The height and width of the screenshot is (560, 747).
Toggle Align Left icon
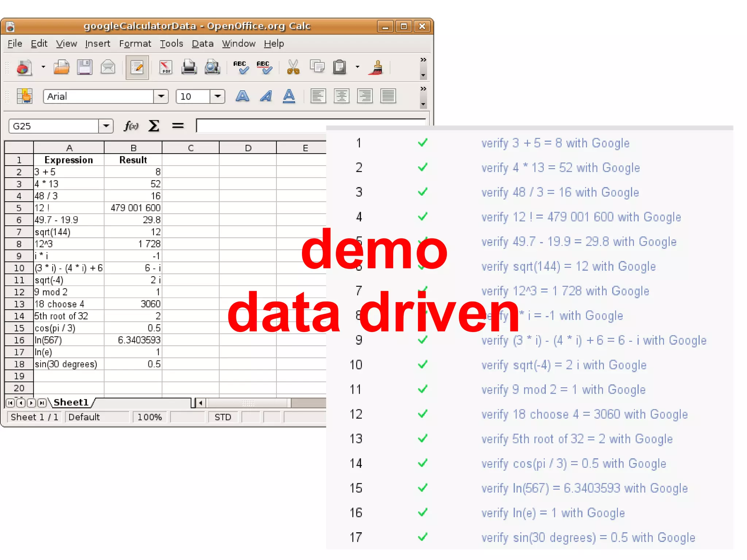[318, 96]
